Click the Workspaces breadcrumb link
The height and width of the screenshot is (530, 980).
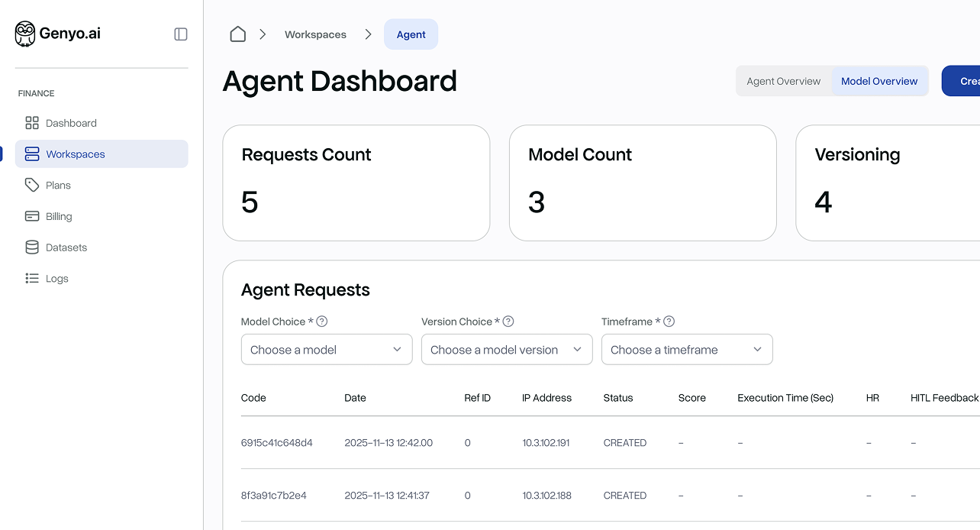pos(315,34)
